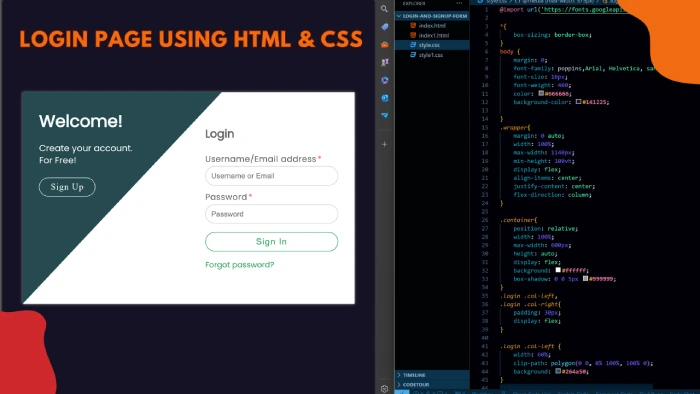Click the #141225 background-color swatch
This screenshot has height=394, width=700.
coord(578,102)
